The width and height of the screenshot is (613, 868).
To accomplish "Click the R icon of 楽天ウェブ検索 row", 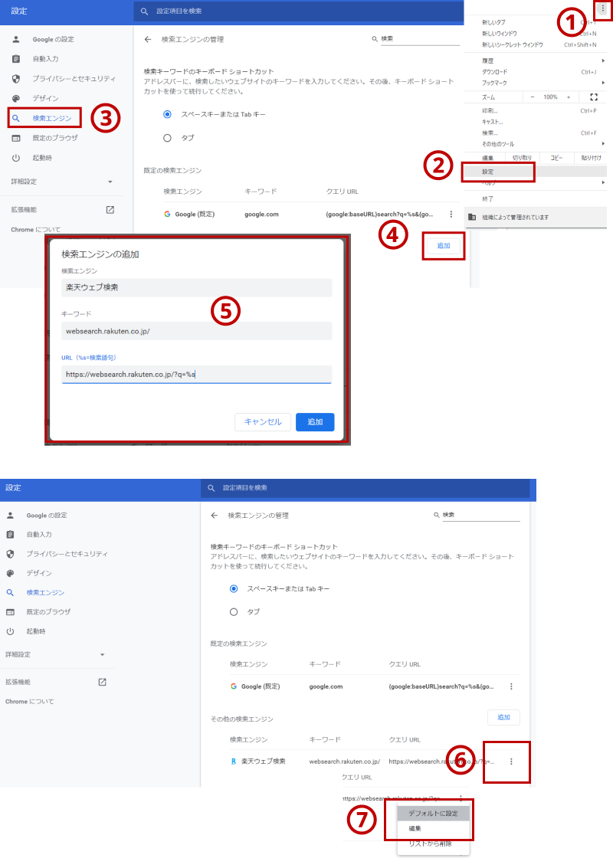I will point(234,762).
